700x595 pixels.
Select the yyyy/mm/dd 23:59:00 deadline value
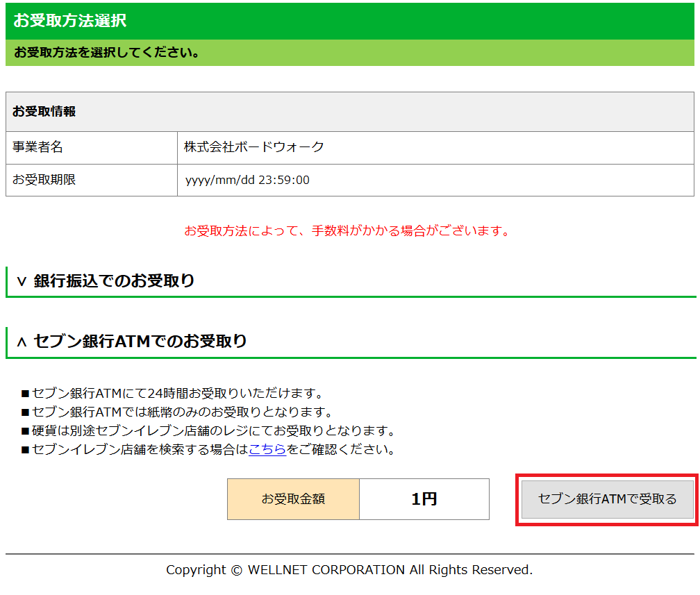(x=247, y=181)
